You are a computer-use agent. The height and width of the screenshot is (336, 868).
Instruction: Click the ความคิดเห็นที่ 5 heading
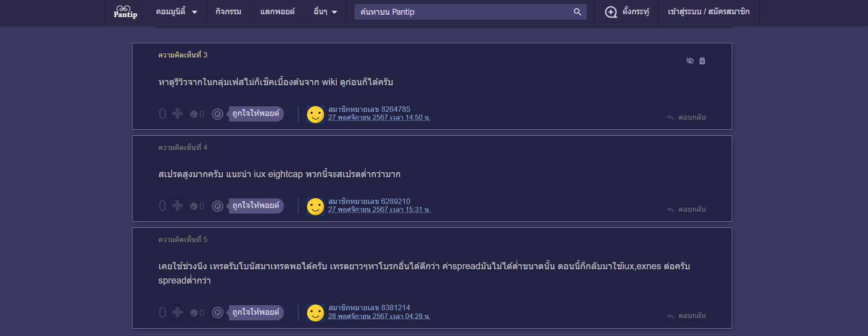click(x=183, y=239)
